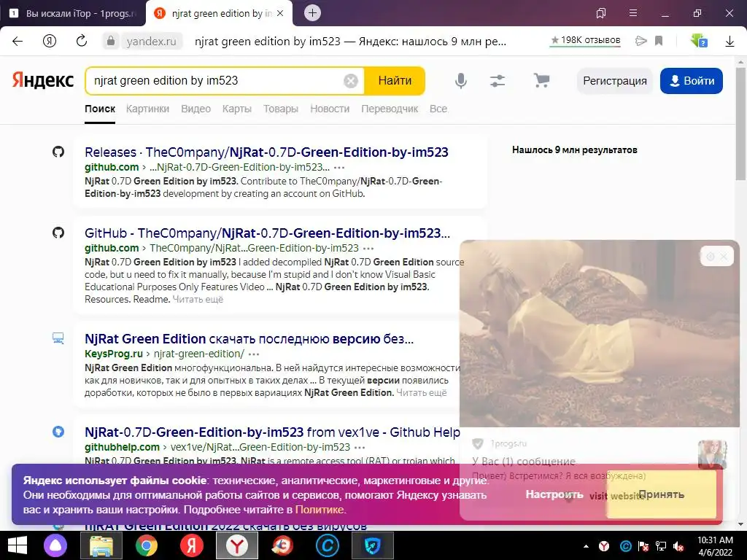Open the active Yandex Browser taskbar icon

pyautogui.click(x=237, y=545)
